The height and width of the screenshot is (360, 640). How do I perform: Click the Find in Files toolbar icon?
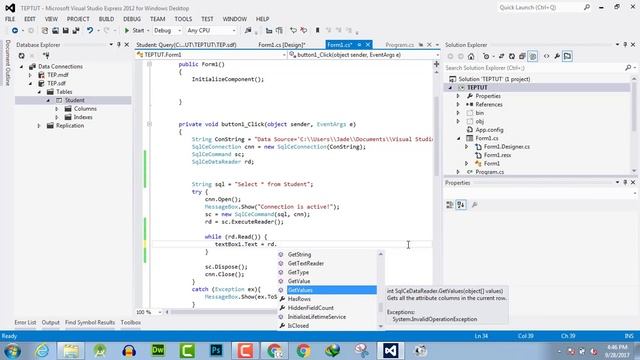(248, 31)
